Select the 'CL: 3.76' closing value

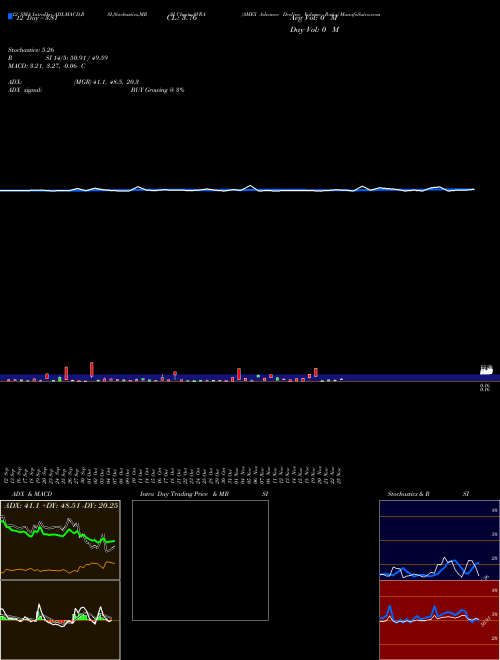coord(182,18)
